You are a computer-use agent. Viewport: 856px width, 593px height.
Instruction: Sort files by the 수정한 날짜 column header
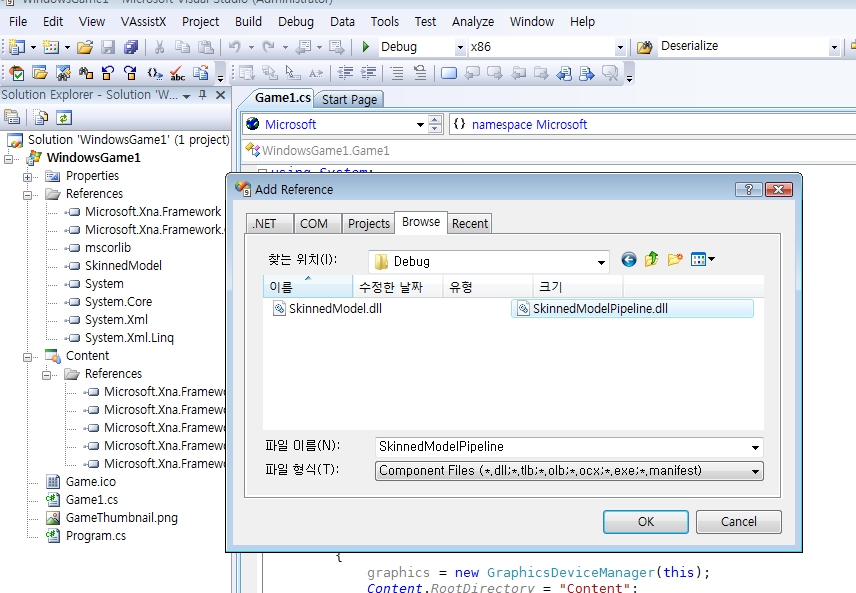(x=398, y=287)
